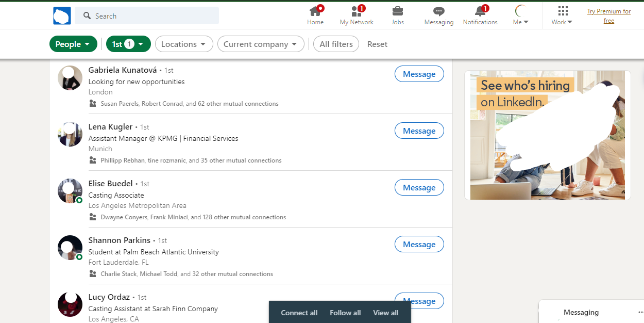View Phillipp Rebhan mutual connections link
The width and height of the screenshot is (644, 323).
click(191, 160)
